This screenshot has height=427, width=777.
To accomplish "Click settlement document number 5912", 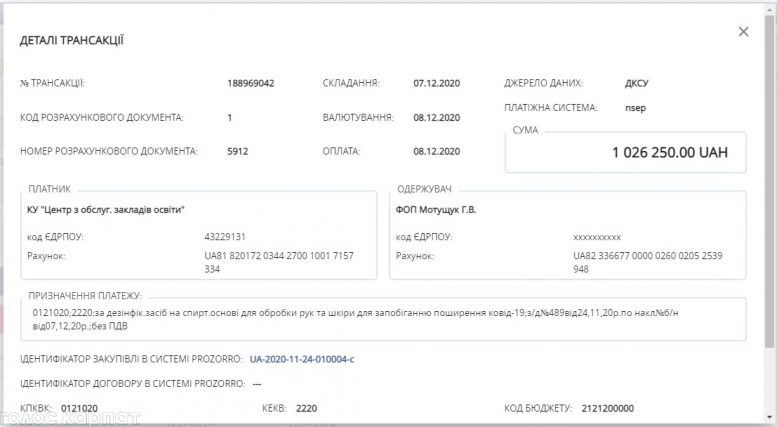I will 237,152.
